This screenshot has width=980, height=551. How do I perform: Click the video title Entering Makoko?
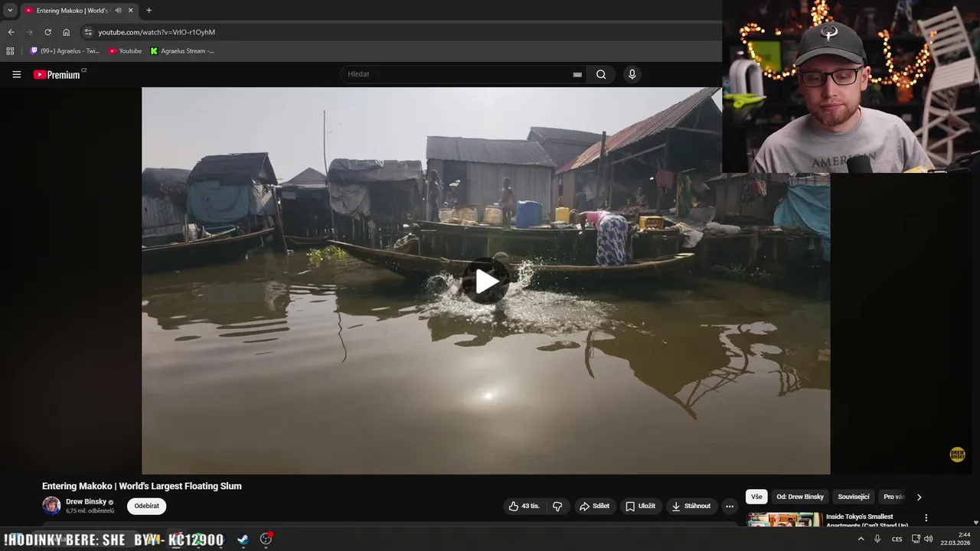[142, 486]
